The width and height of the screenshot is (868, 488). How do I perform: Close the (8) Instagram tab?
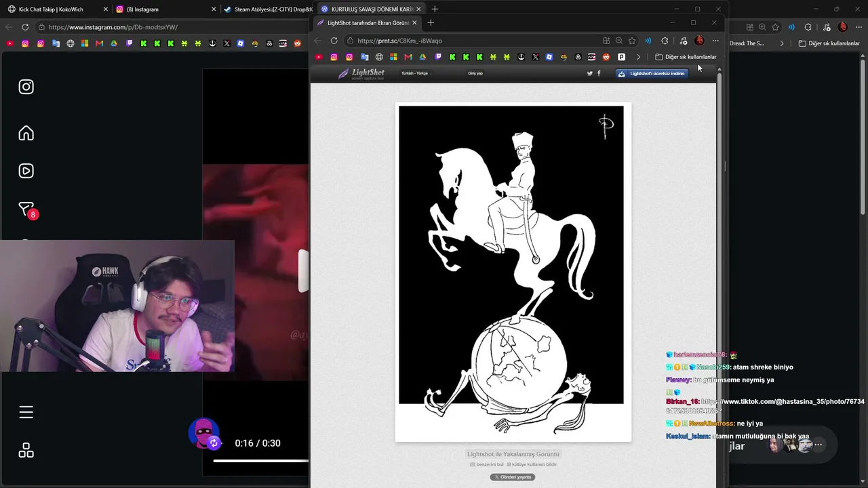[214, 9]
